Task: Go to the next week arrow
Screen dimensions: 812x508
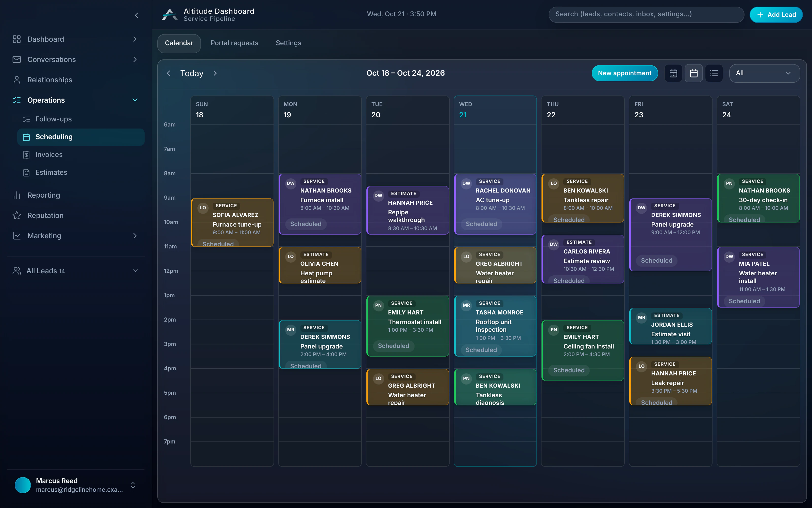Action: pyautogui.click(x=215, y=73)
